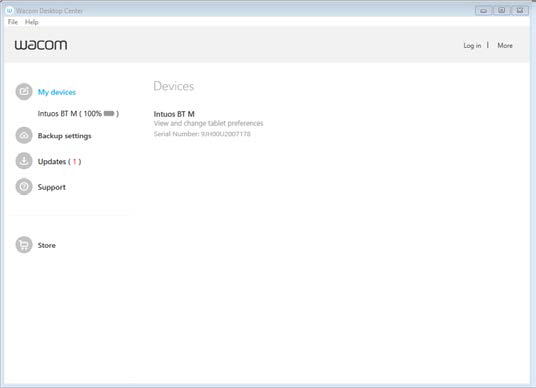
Task: Click the Serial Number text
Action: 202,134
